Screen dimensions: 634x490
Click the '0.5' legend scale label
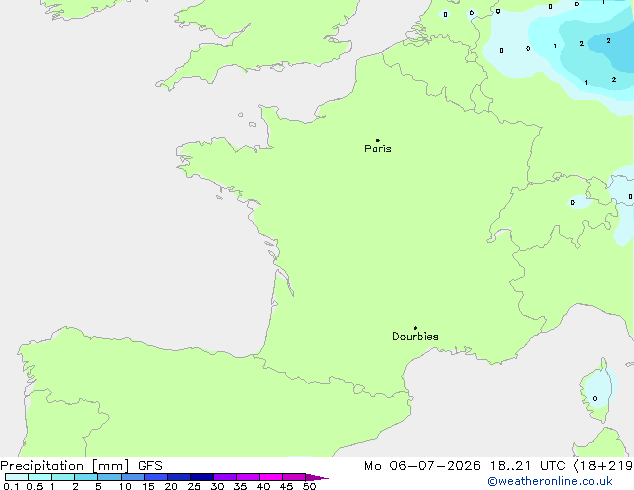(x=34, y=486)
